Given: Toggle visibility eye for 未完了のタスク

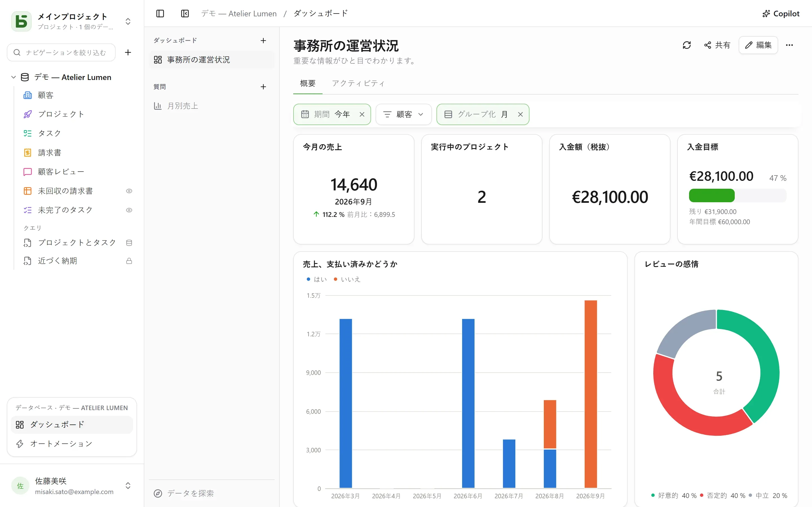Looking at the screenshot, I should pos(129,210).
